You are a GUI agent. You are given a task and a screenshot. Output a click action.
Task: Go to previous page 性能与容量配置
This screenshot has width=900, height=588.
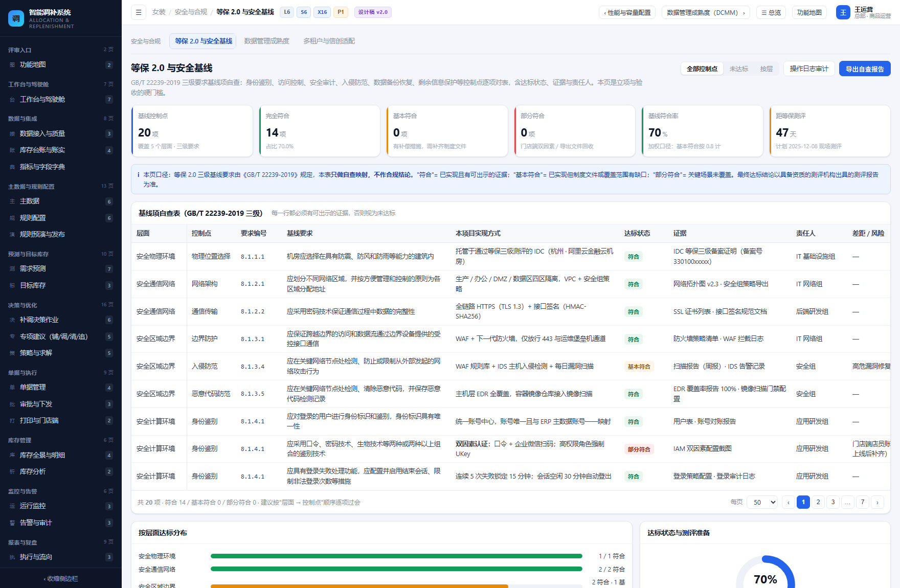[x=627, y=13]
